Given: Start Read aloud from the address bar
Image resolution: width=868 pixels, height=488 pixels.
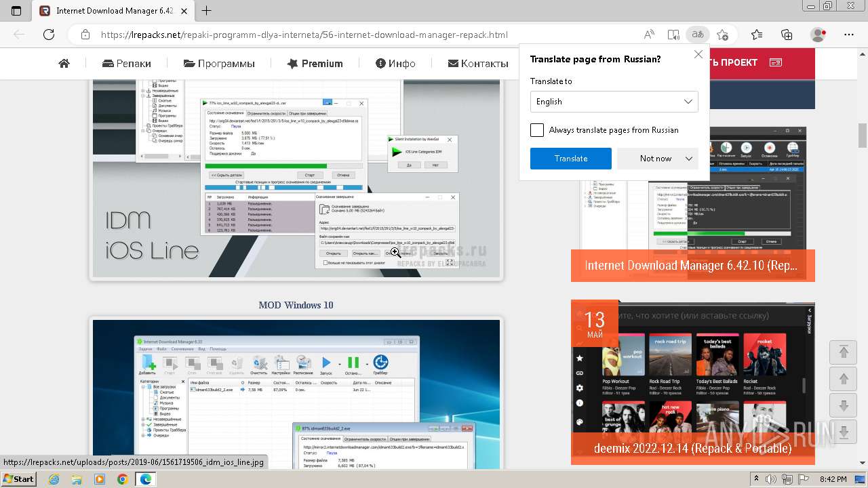Looking at the screenshot, I should 649,35.
